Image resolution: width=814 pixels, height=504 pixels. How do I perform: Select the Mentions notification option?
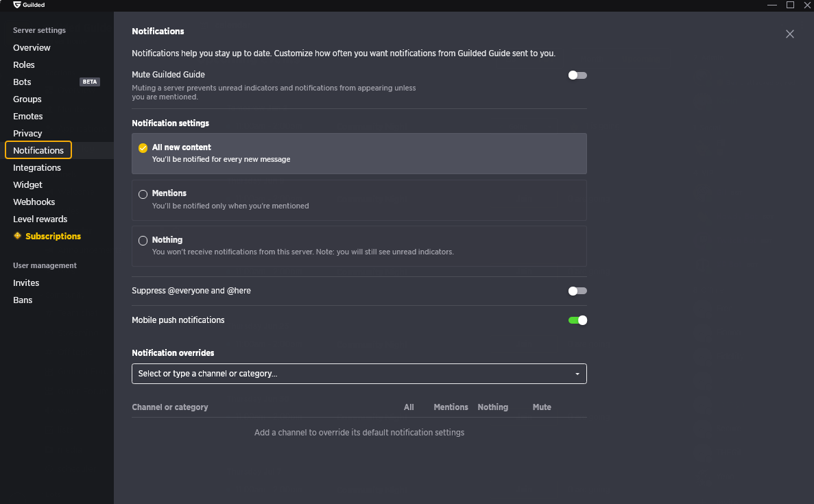[359, 200]
